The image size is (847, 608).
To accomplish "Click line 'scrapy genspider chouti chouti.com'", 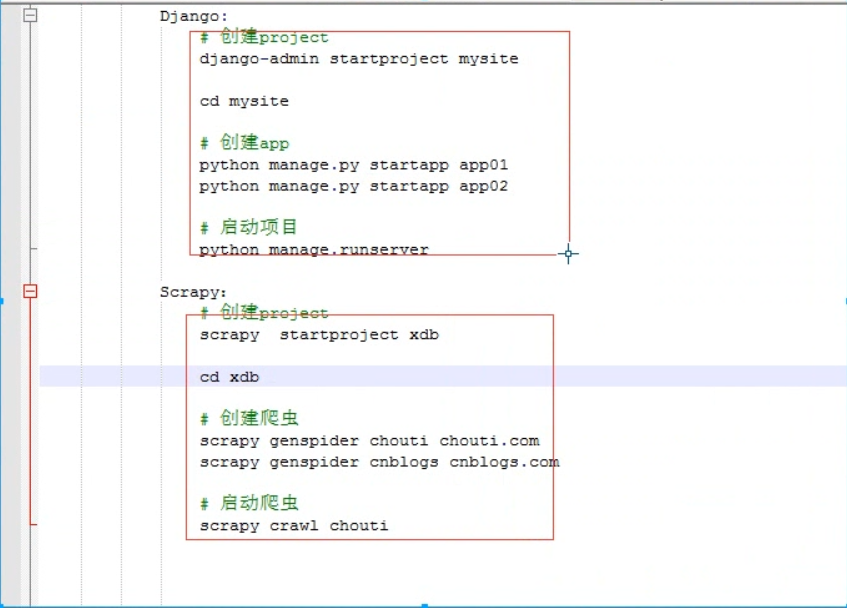I will coord(369,441).
